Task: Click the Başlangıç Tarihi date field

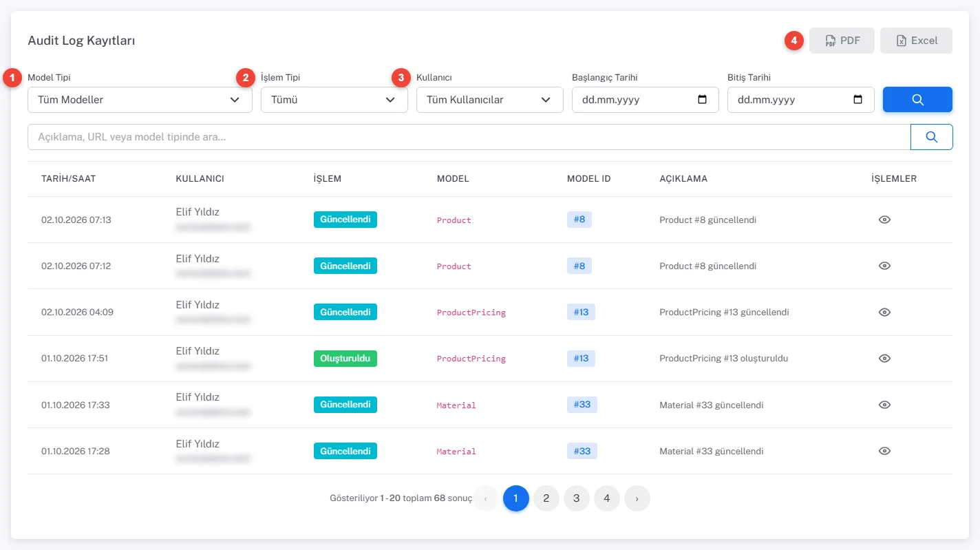Action: click(646, 100)
